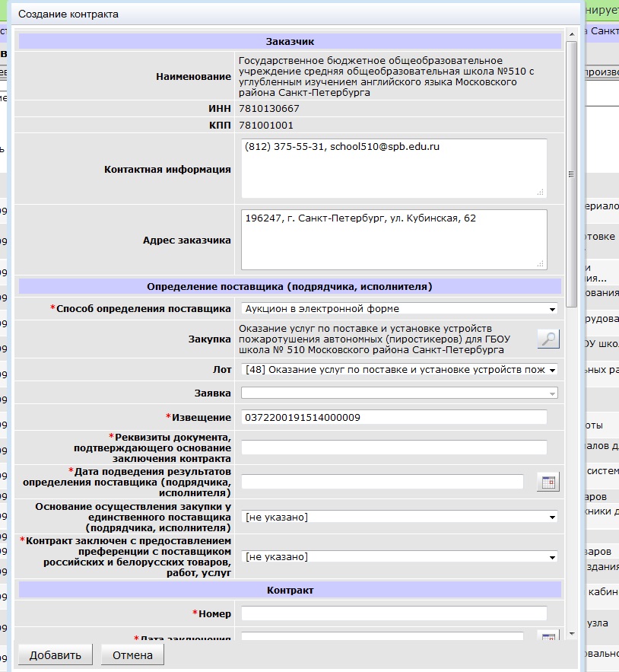This screenshot has height=672, width=619.
Task: Click the ИНН field label
Action: coord(220,108)
